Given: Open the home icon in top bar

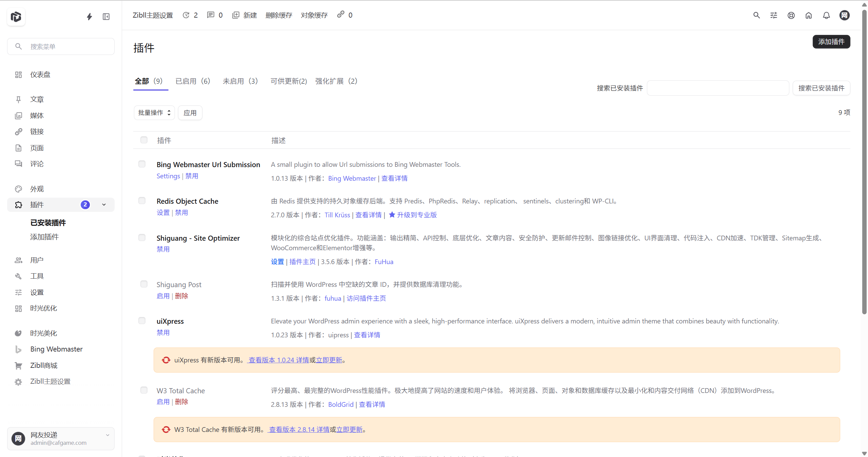Looking at the screenshot, I should click(x=809, y=15).
